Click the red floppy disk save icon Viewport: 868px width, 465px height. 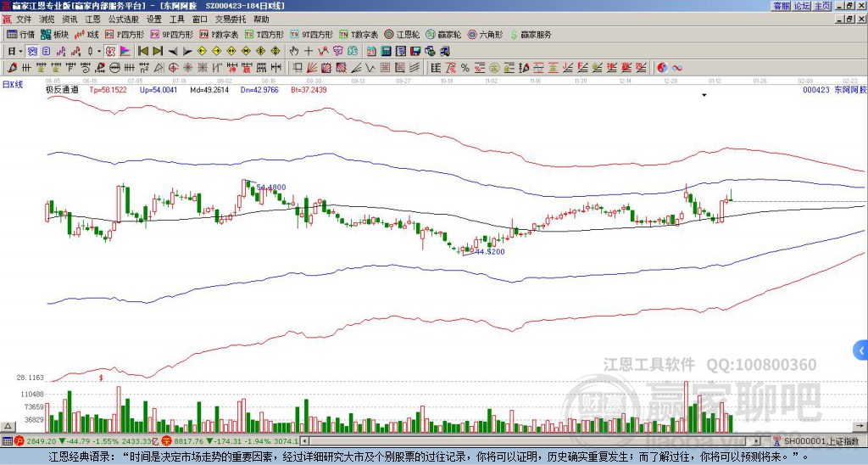[x=415, y=51]
